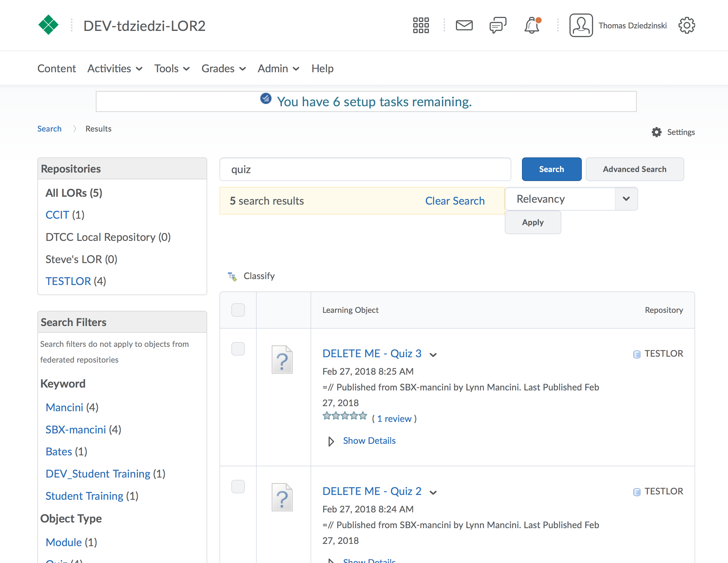Click the Apply sort button
This screenshot has height=563, width=728.
(533, 222)
